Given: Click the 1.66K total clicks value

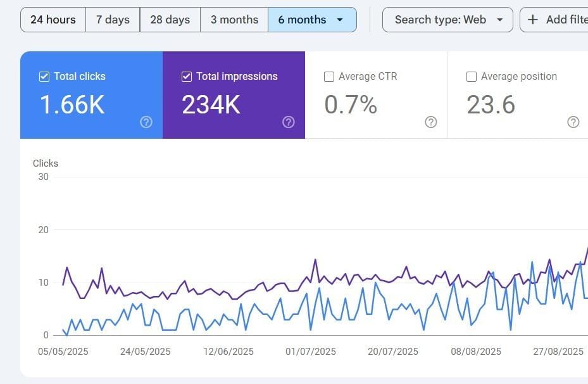Looking at the screenshot, I should click(72, 105).
